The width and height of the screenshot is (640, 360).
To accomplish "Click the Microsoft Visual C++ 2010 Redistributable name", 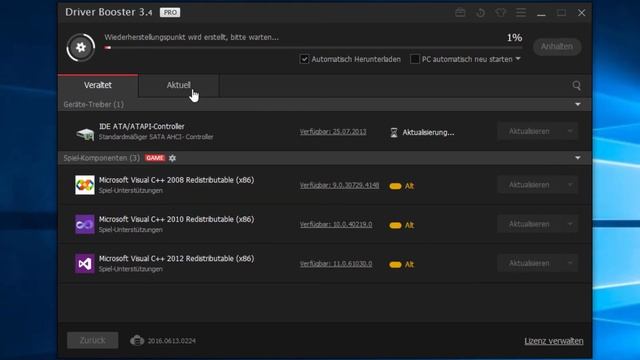I will click(176, 219).
